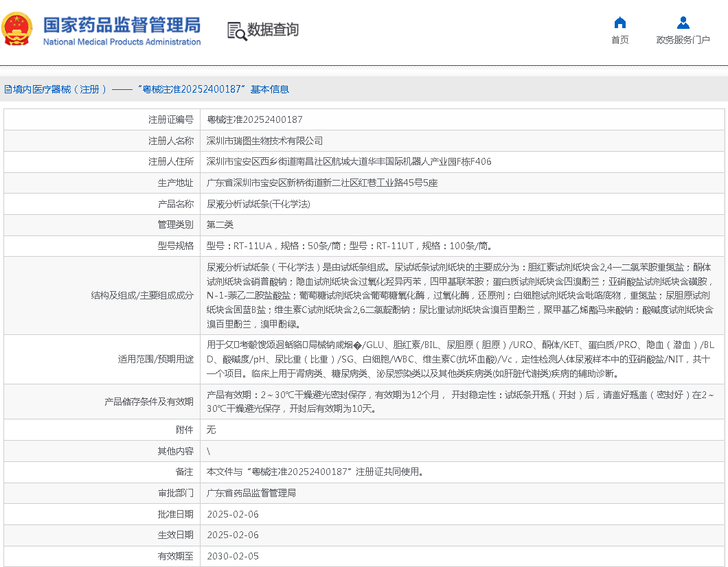Select registrant name 深圳市瑞图生物技术有限公司
This screenshot has width=728, height=567.
pos(264,141)
